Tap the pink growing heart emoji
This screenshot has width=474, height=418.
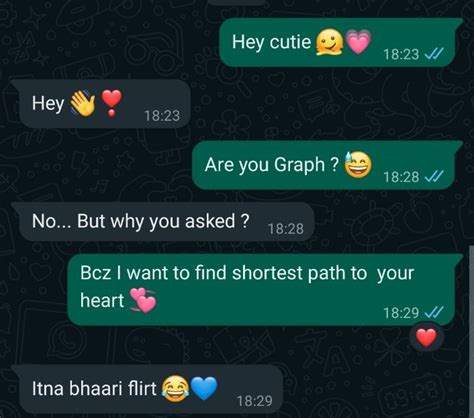(x=358, y=42)
